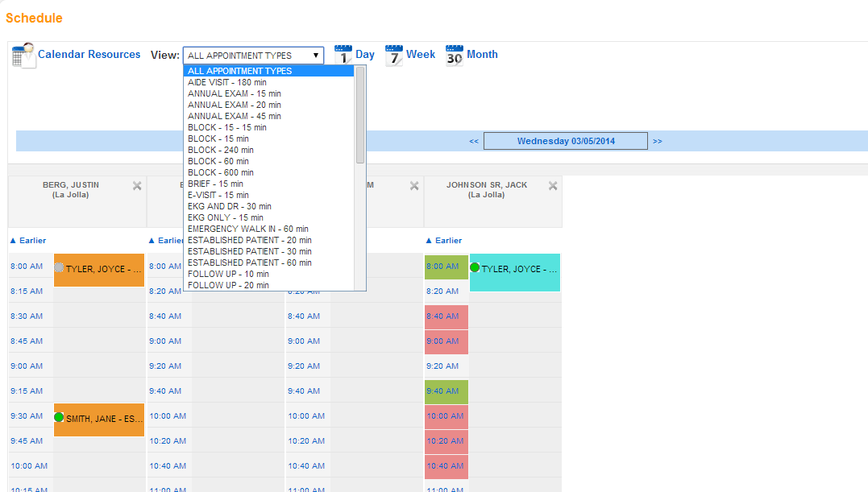868x492 pixels.
Task: Go to next day arrow
Action: coord(658,142)
